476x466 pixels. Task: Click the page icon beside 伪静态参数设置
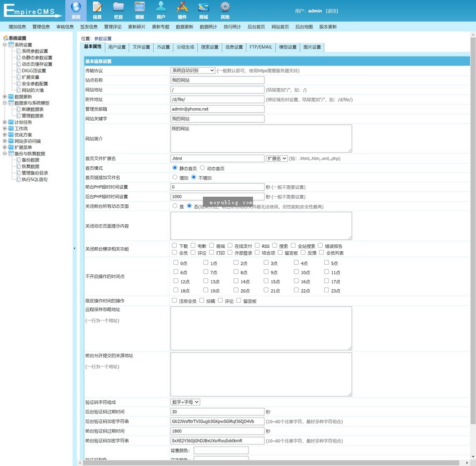coord(19,58)
